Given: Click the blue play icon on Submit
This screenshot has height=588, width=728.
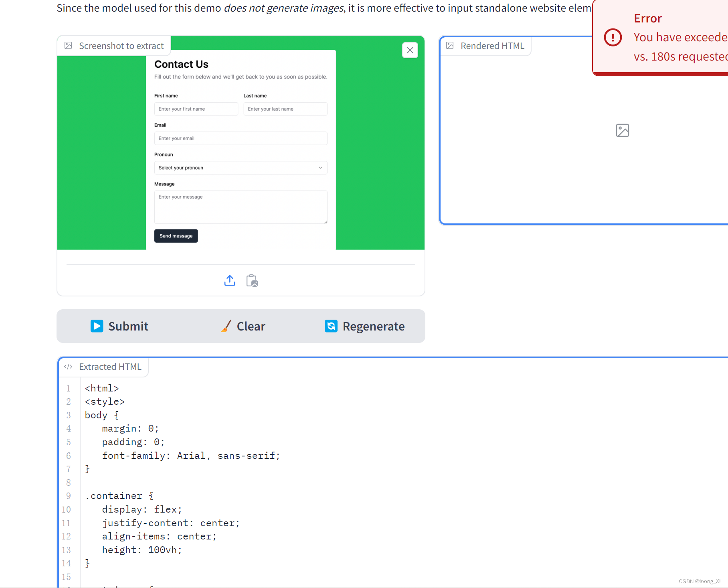Looking at the screenshot, I should [x=97, y=326].
